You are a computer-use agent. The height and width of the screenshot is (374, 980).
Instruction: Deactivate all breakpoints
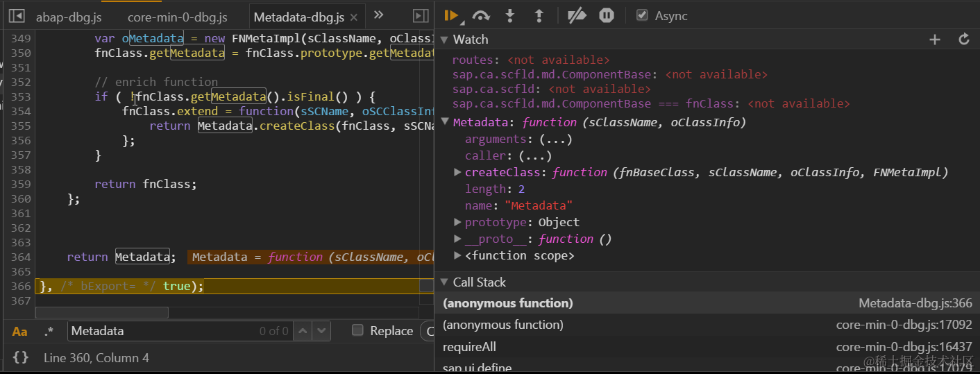(577, 15)
